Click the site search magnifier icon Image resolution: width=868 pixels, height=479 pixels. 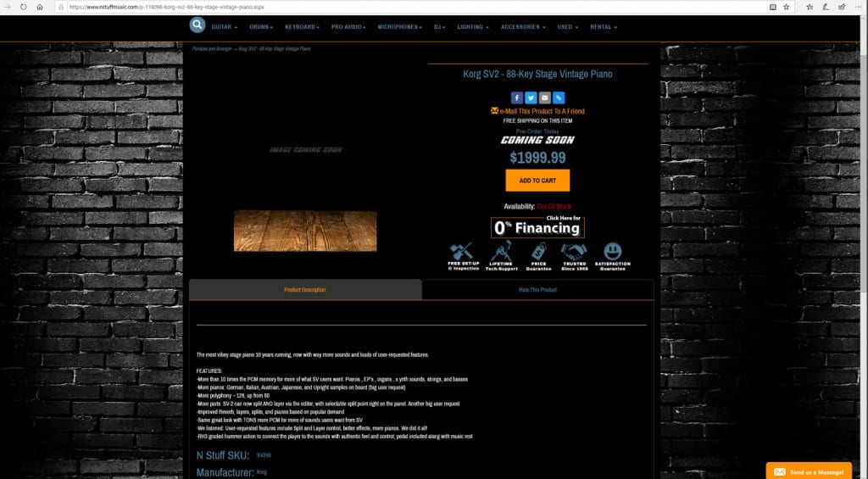[x=197, y=25]
